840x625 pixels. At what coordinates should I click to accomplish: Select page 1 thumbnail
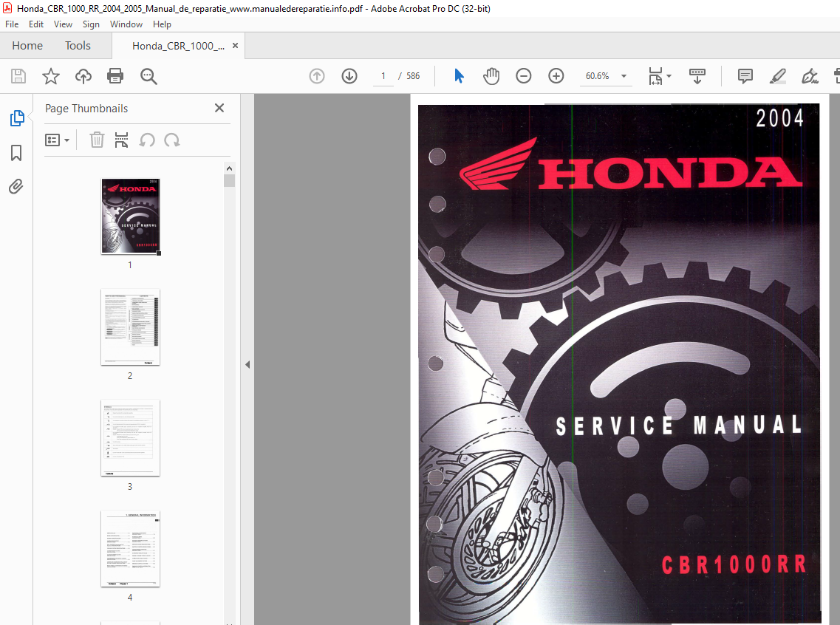click(x=131, y=216)
